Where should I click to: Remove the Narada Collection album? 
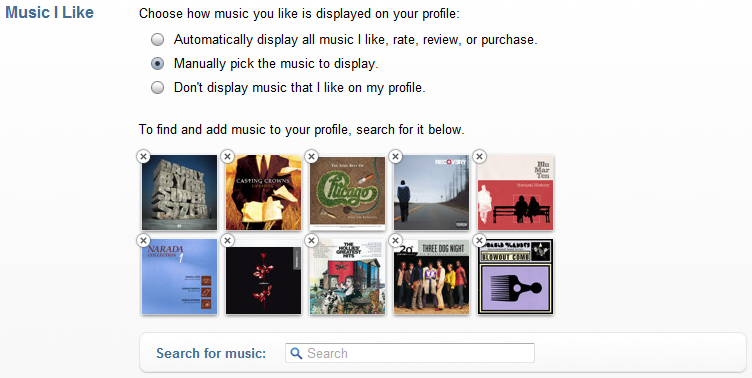(143, 240)
